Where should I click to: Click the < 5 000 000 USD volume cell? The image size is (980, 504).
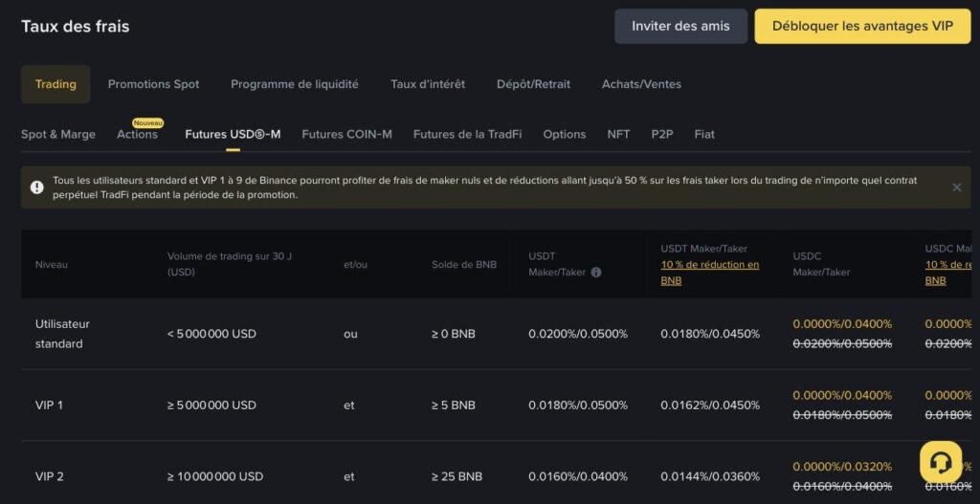(x=212, y=334)
